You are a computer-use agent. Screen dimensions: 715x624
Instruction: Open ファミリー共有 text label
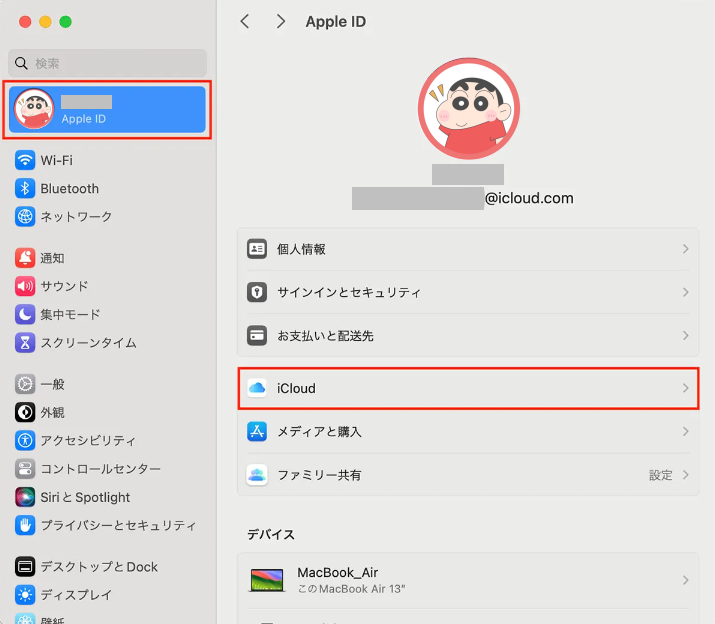tap(319, 475)
